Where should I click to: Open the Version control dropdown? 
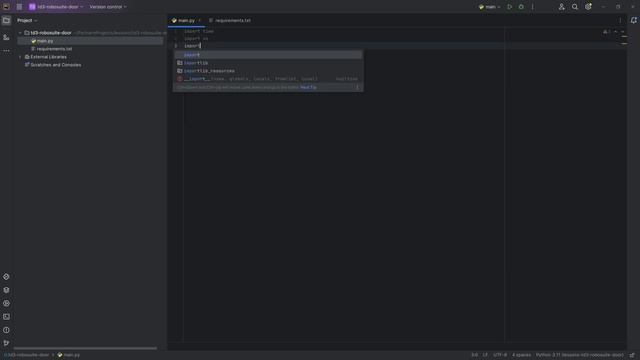[x=108, y=7]
